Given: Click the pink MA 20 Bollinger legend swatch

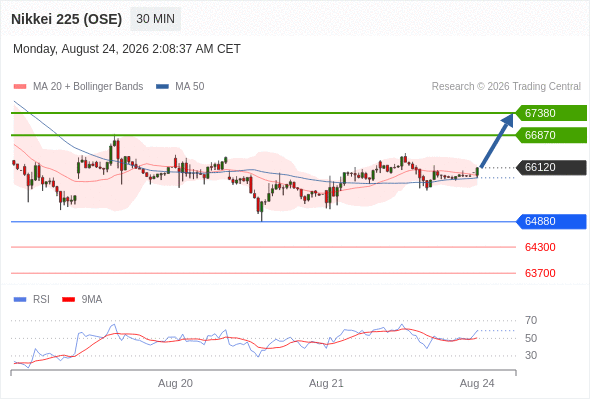Looking at the screenshot, I should 20,87.
